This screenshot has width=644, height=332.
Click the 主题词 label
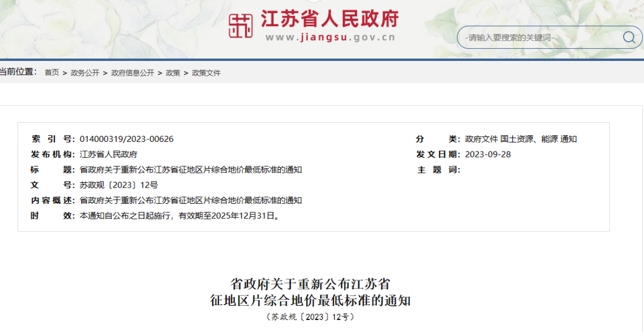coord(438,170)
